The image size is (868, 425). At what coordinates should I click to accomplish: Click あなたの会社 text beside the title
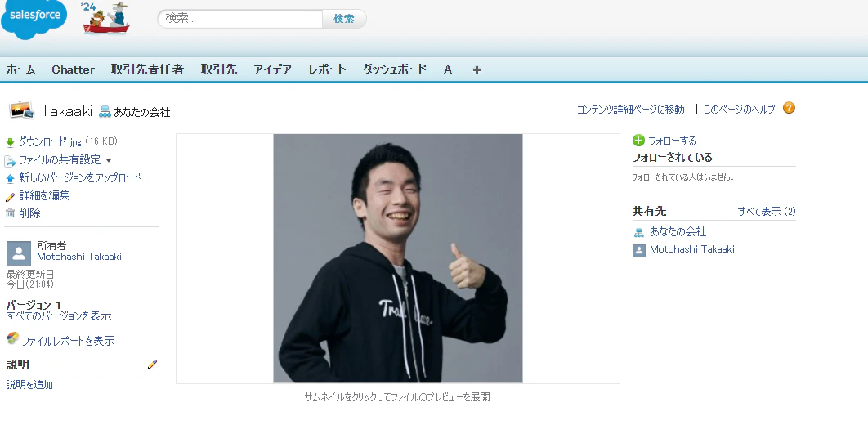(141, 112)
